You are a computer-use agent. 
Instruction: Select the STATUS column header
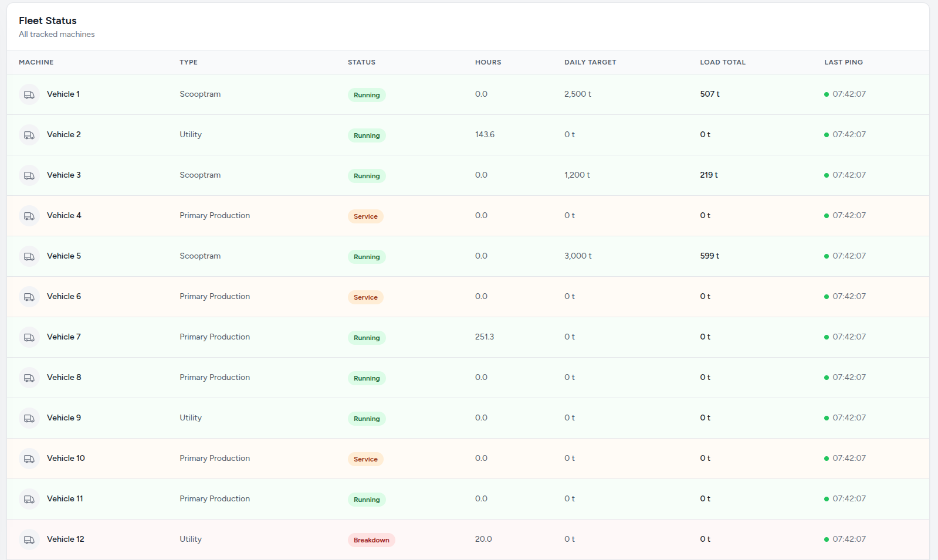(x=361, y=62)
